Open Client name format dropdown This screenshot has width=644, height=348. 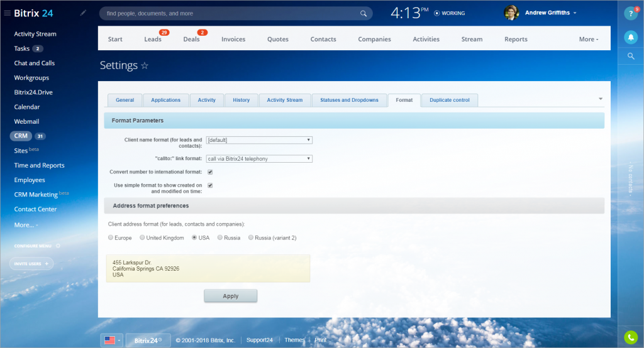(x=259, y=140)
